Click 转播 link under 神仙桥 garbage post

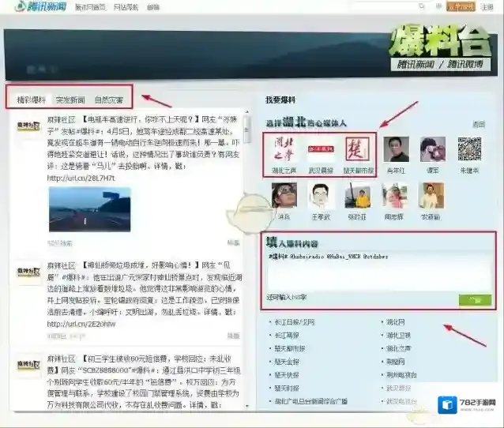point(233,336)
